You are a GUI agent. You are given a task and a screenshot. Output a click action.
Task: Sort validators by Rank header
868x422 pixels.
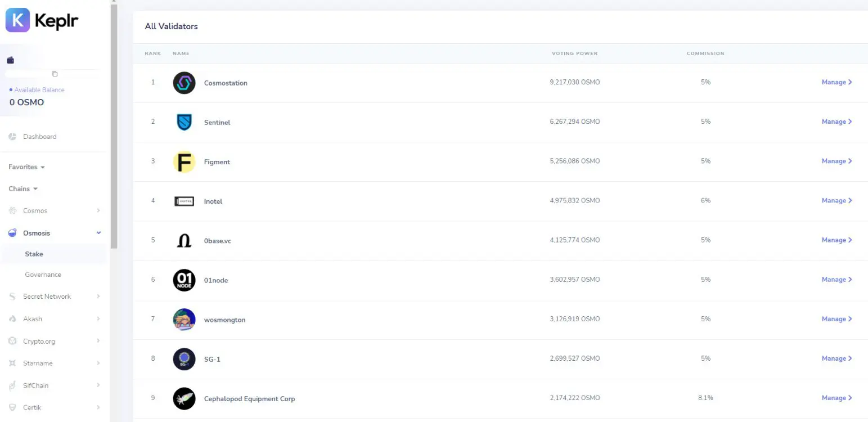153,53
